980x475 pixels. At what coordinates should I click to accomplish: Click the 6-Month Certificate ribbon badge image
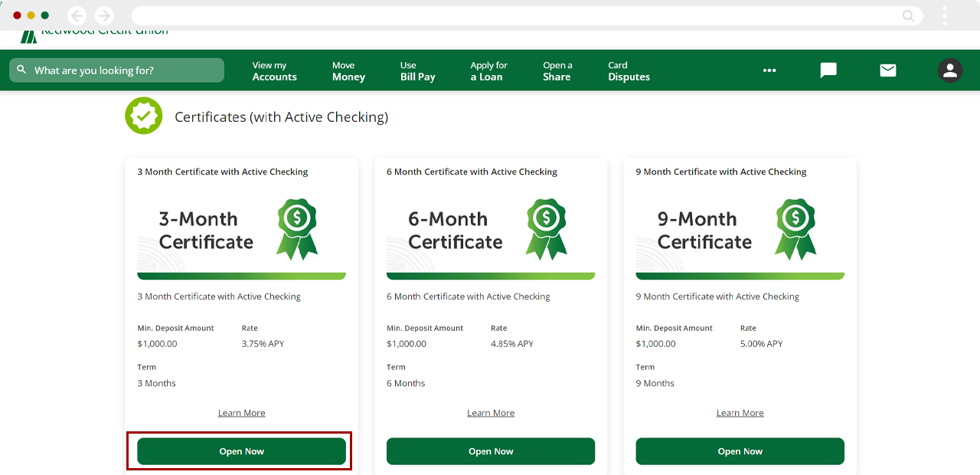point(547,229)
